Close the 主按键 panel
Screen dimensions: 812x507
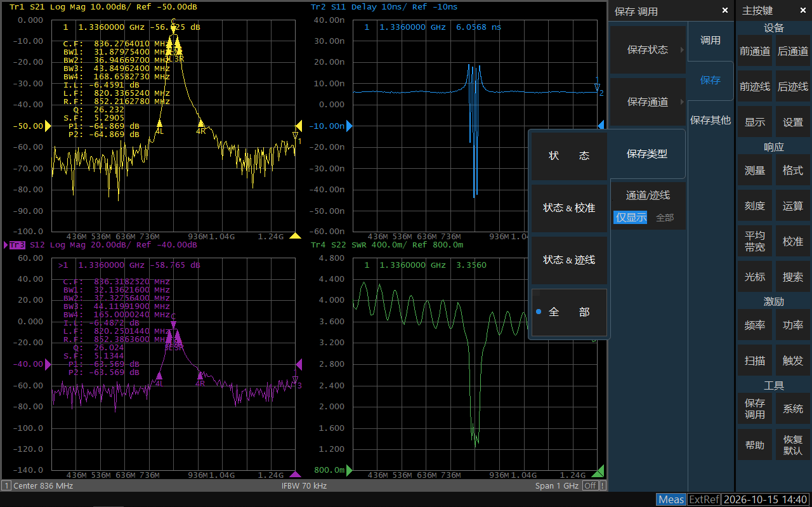click(802, 11)
